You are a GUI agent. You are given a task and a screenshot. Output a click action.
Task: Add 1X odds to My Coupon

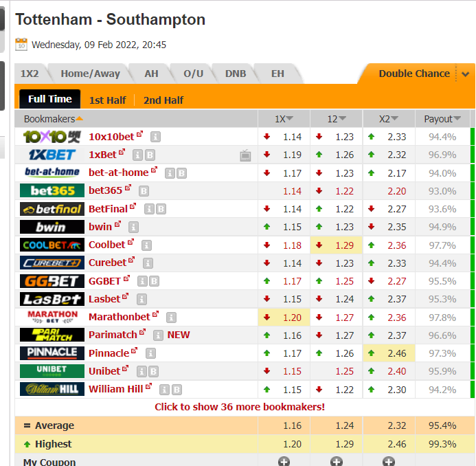(x=284, y=461)
